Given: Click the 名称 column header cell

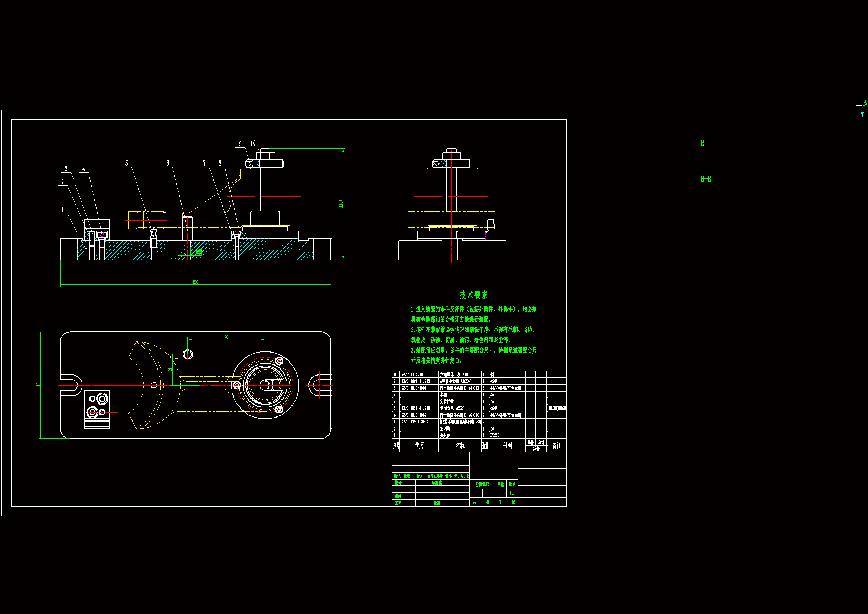Looking at the screenshot, I should 460,446.
